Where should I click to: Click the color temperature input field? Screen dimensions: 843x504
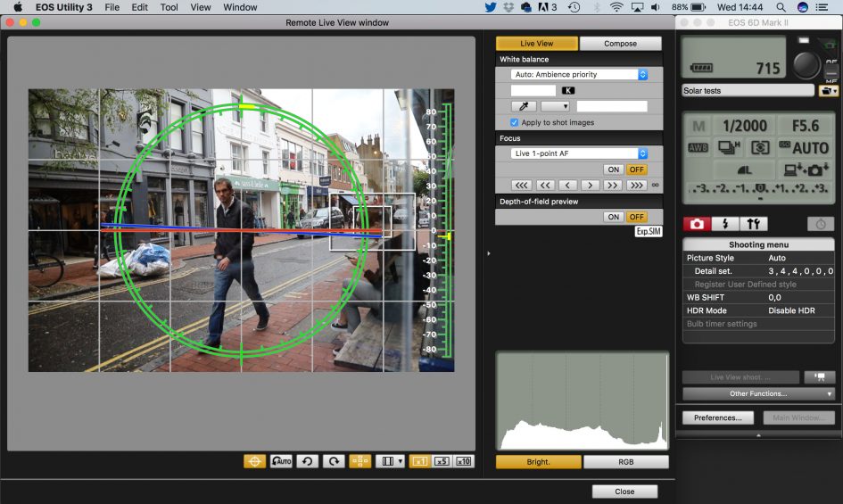[x=533, y=91]
